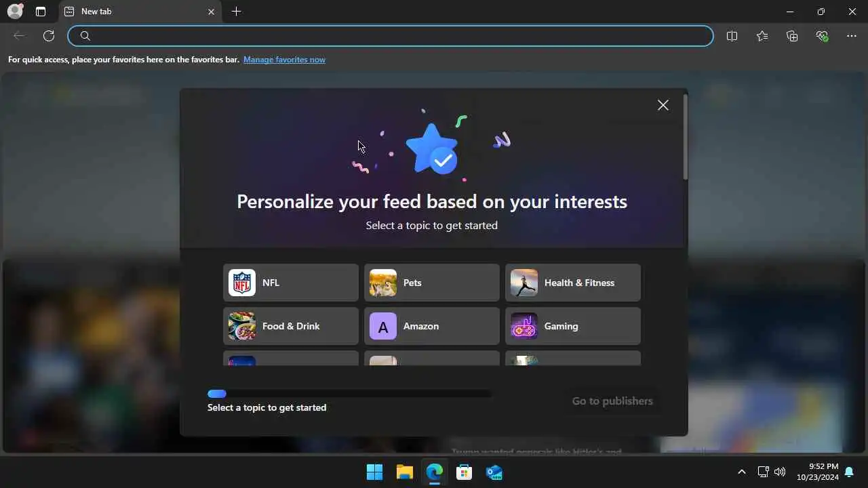Image resolution: width=868 pixels, height=488 pixels.
Task: Click Manage favorites now link
Action: click(284, 60)
